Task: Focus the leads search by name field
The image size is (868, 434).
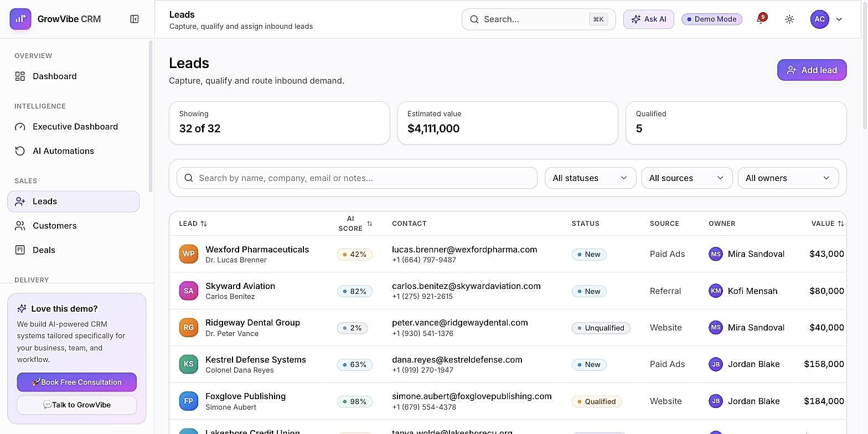Action: [357, 178]
